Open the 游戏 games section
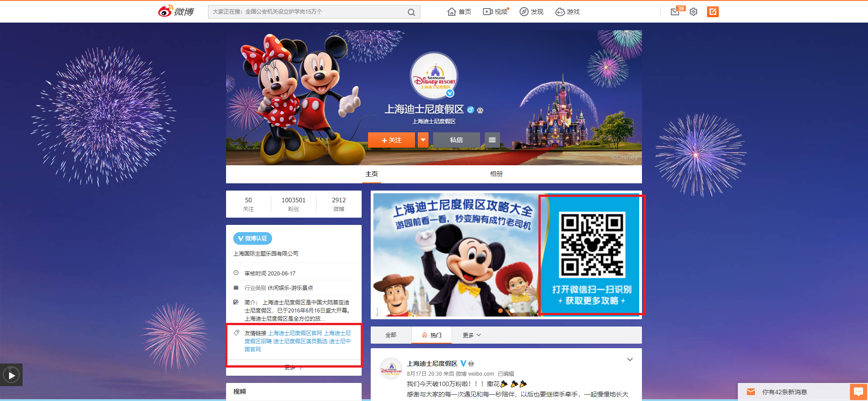 (568, 12)
